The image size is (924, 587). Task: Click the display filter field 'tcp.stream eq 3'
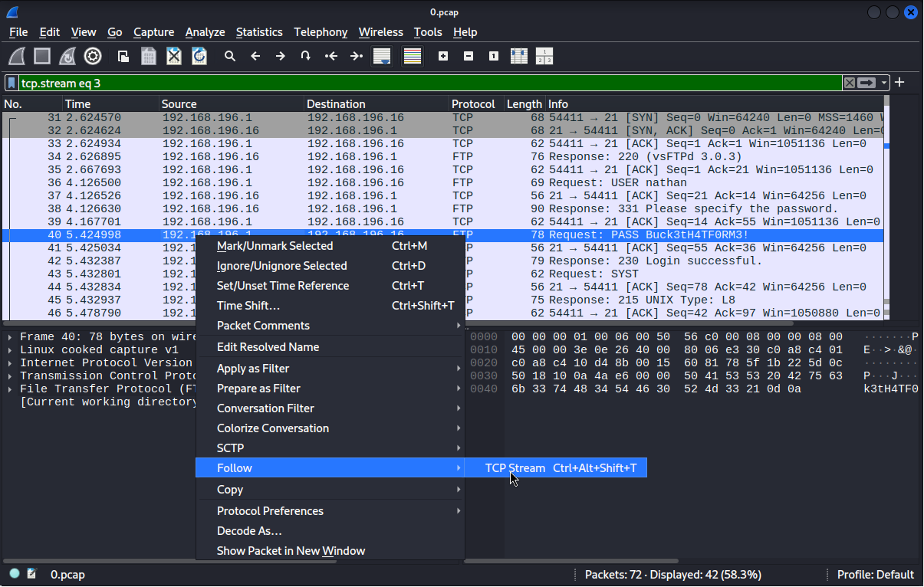[x=429, y=83]
